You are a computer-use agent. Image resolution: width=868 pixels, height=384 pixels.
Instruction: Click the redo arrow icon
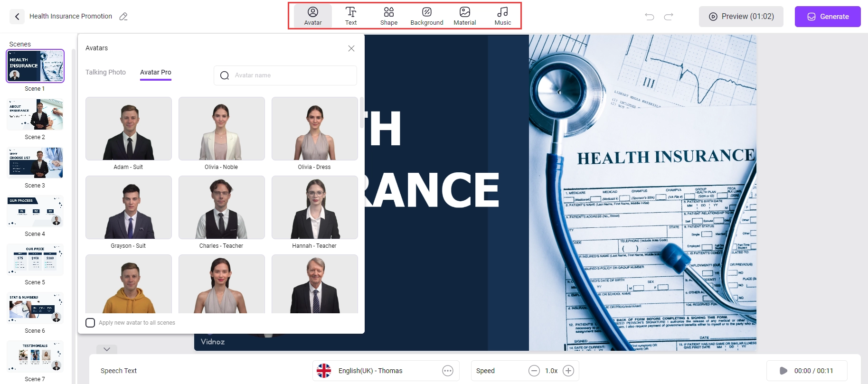click(669, 17)
